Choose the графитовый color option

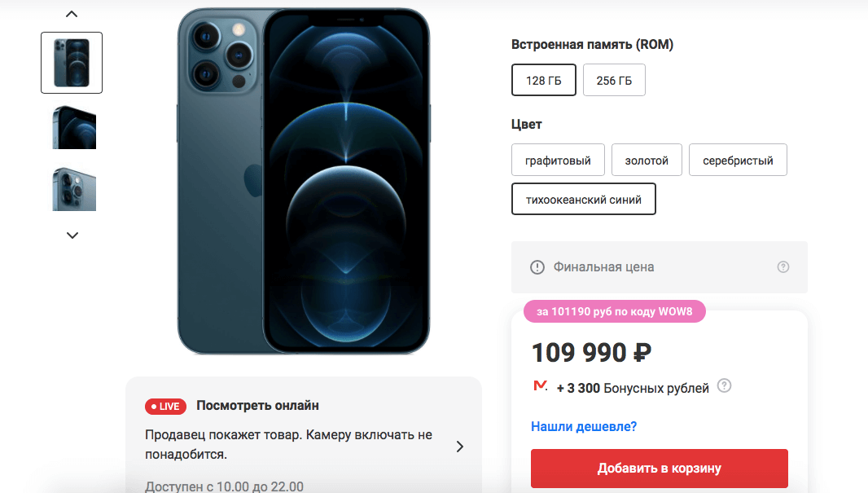(x=558, y=160)
